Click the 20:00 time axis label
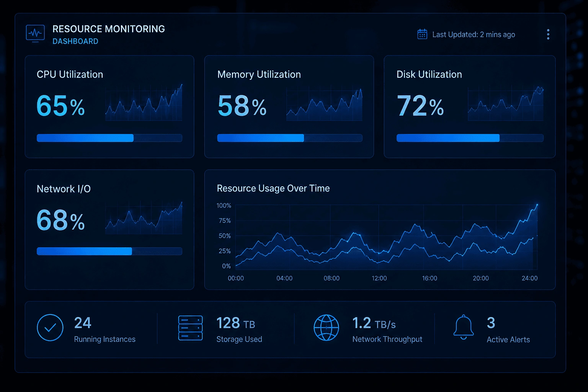This screenshot has height=392, width=588. click(481, 278)
